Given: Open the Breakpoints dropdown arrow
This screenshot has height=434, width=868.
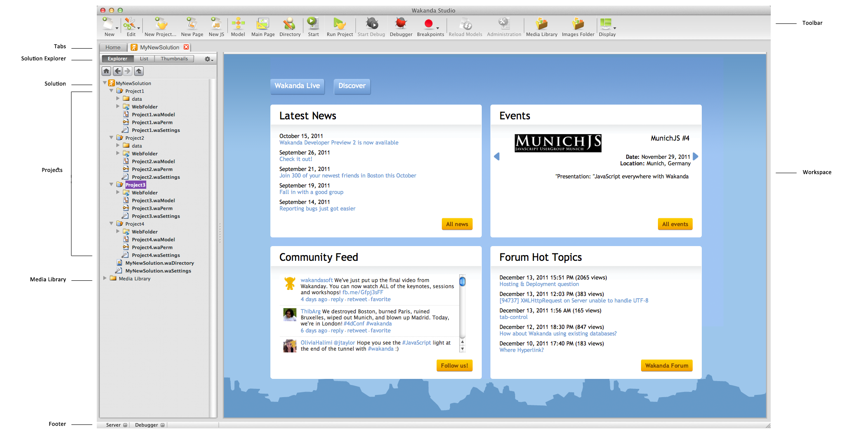Looking at the screenshot, I should click(437, 28).
